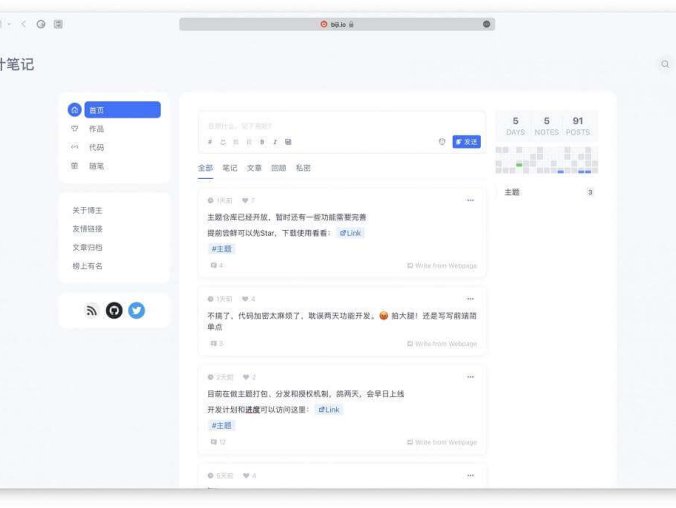Image resolution: width=676 pixels, height=508 pixels.
Task: Open the 文章归档 page link
Action: pyautogui.click(x=87, y=248)
